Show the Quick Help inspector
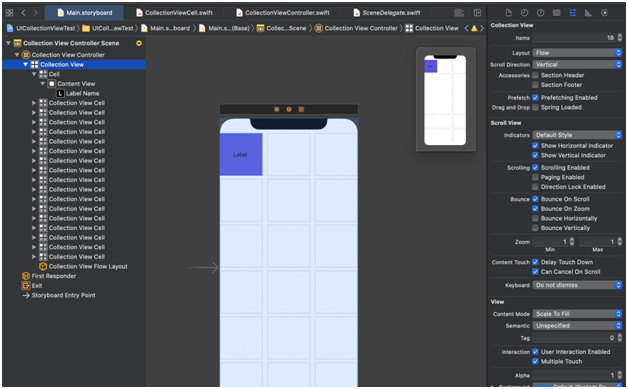628x389 pixels. click(540, 13)
